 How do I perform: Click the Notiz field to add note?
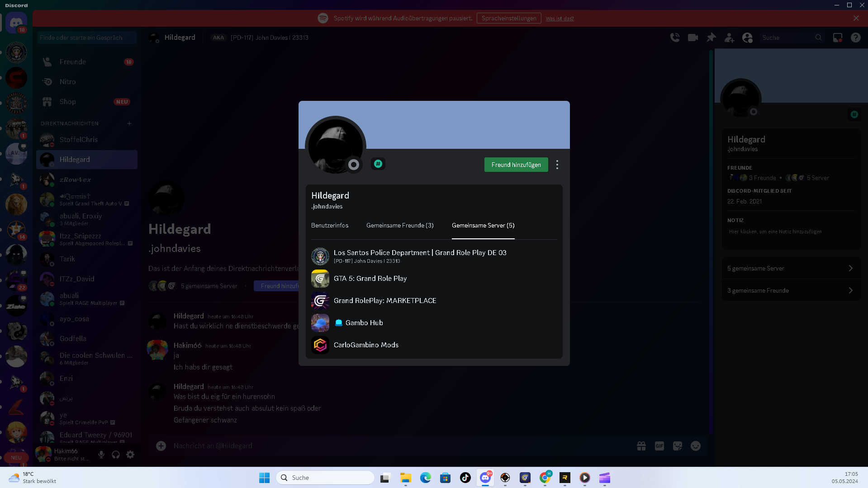pos(792,232)
